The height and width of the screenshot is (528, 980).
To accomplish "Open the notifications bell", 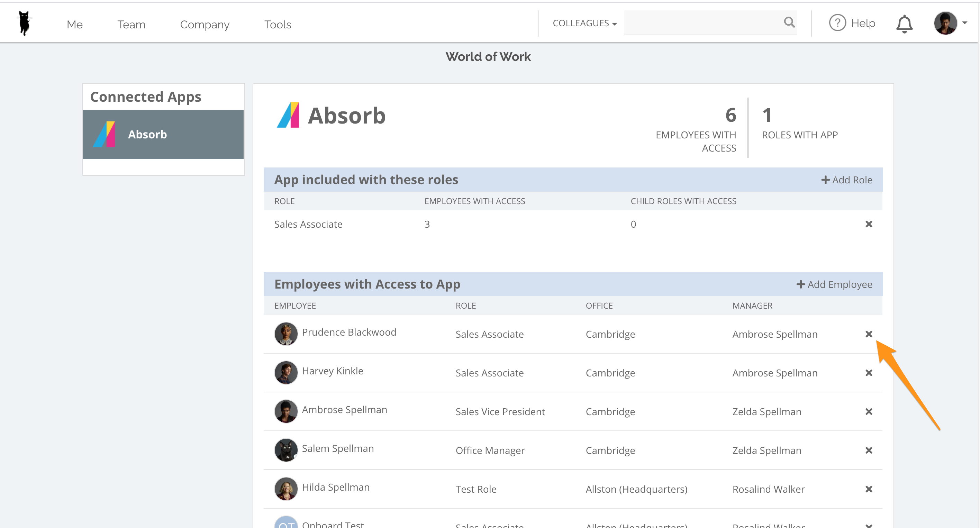I will (904, 24).
